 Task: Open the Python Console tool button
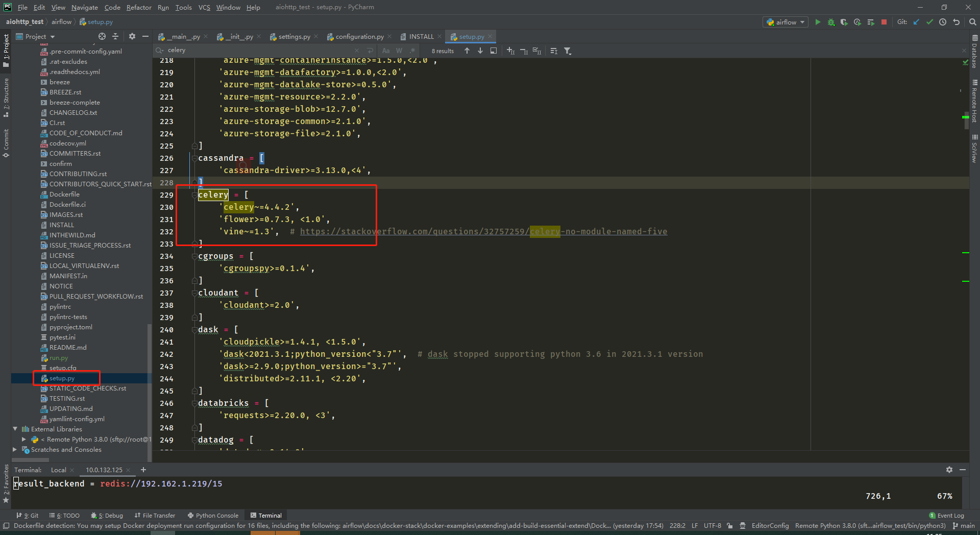coord(213,516)
